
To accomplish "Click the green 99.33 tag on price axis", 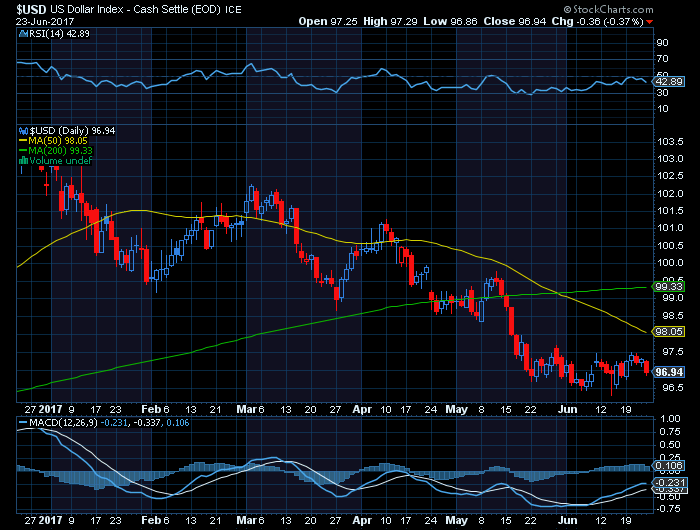I will tap(667, 287).
